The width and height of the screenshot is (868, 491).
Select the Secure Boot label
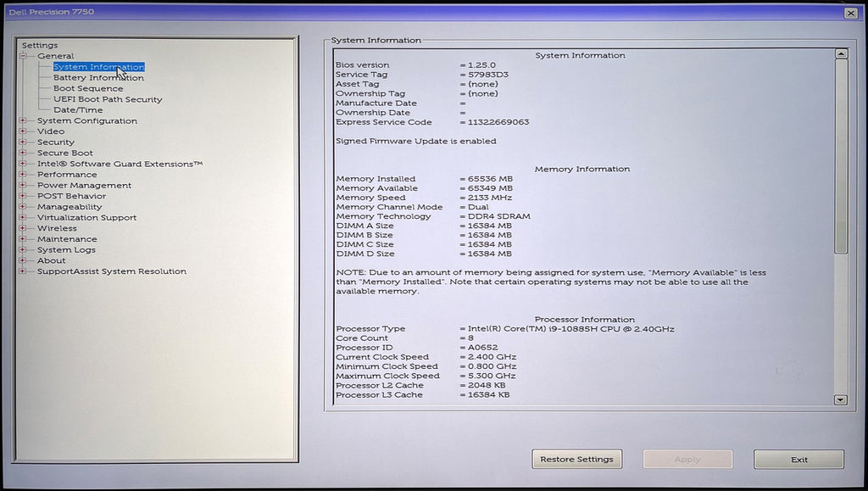coord(64,153)
